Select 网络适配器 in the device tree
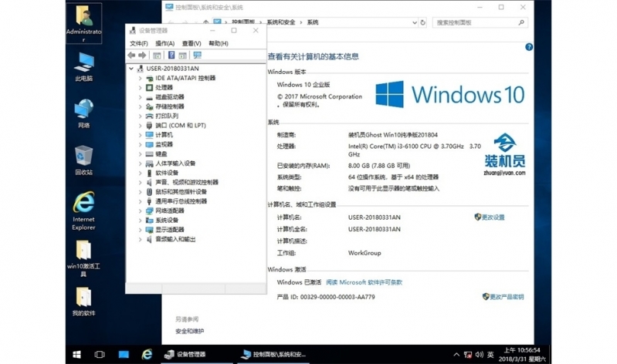Screen dimensions: 617x364 (x=169, y=211)
